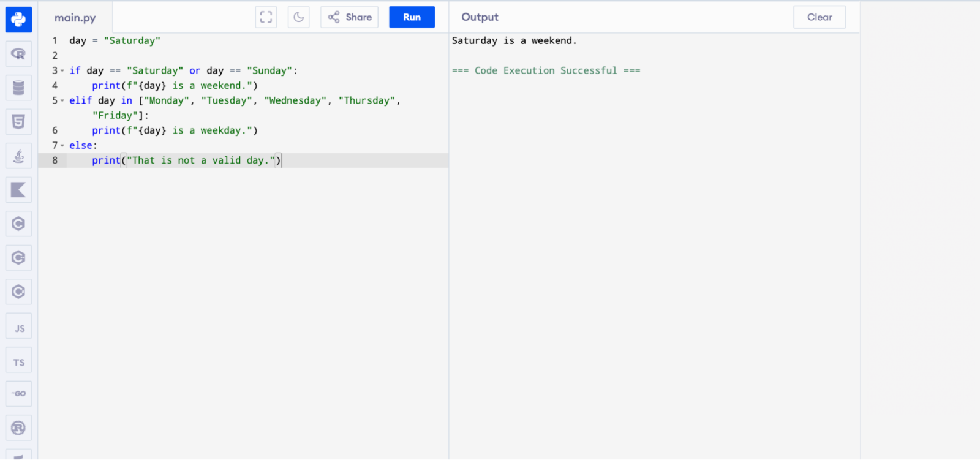Click output line "Saturday is a weekend."
The image size is (980, 460).
(514, 40)
